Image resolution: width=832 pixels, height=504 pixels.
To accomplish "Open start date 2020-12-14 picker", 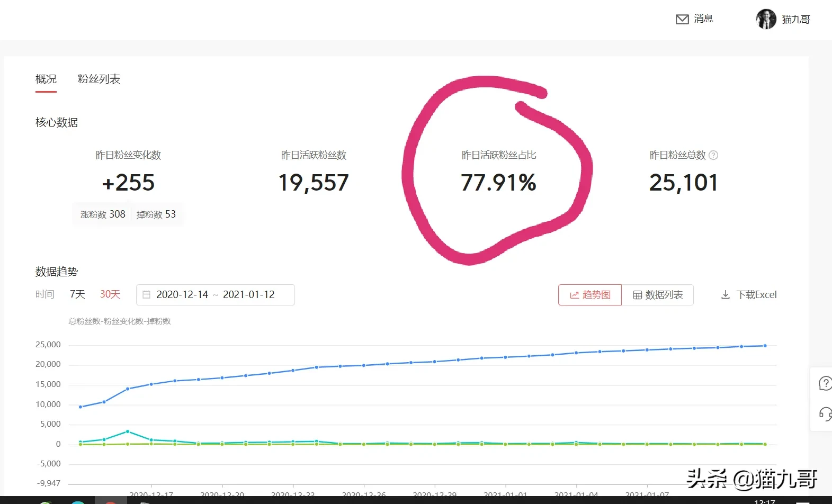I will pyautogui.click(x=182, y=295).
